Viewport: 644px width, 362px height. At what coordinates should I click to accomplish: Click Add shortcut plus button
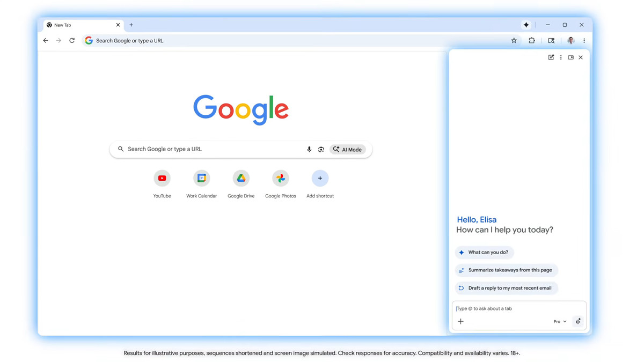(x=320, y=178)
